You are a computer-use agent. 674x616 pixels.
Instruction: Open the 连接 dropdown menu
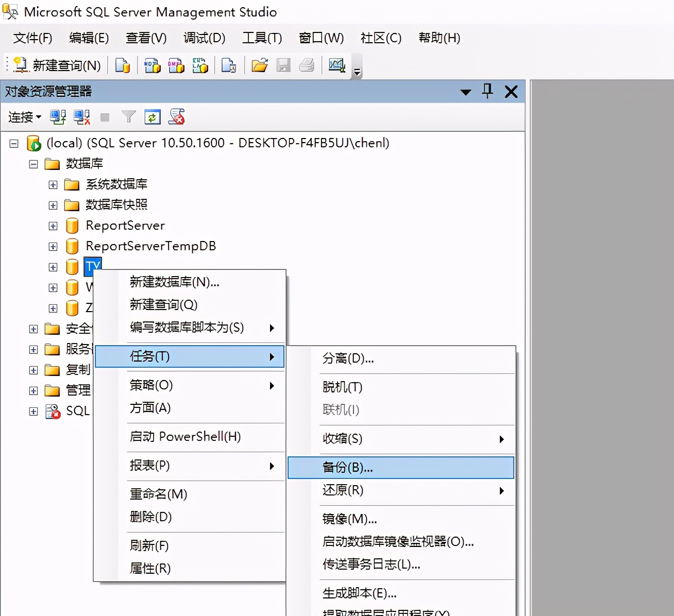pyautogui.click(x=23, y=117)
